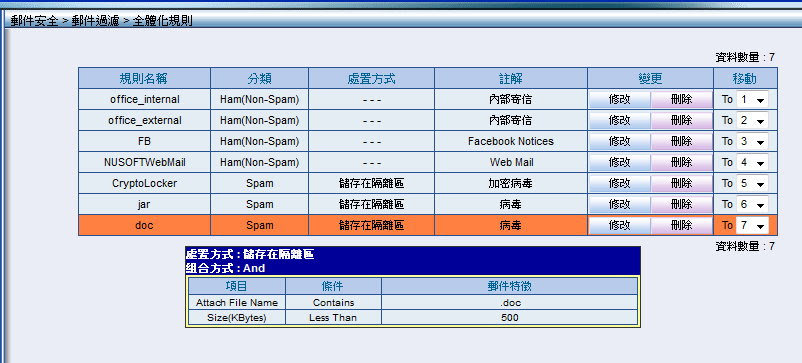The width and height of the screenshot is (802, 363).
Task: Modify the doc rule
Action: pyautogui.click(x=619, y=225)
